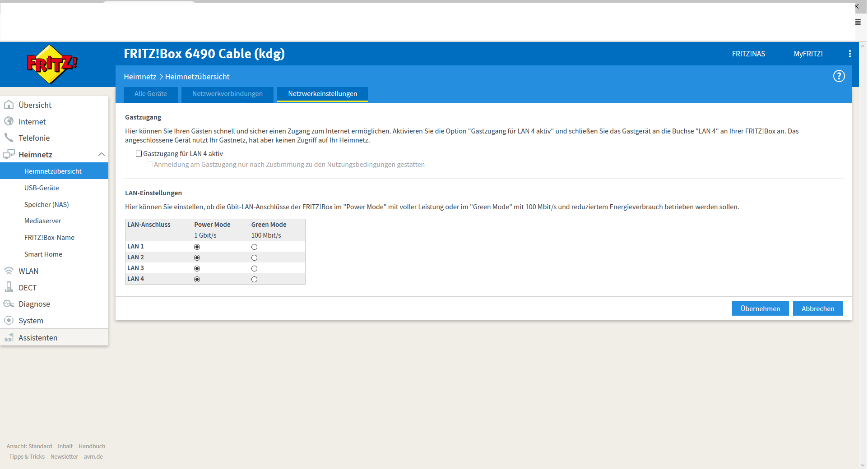Switch to Alle Geräte tab
This screenshot has height=469, width=868.
tap(151, 94)
